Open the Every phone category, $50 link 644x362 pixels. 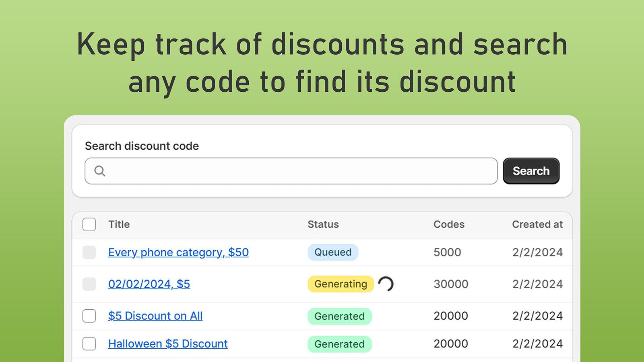click(x=178, y=252)
